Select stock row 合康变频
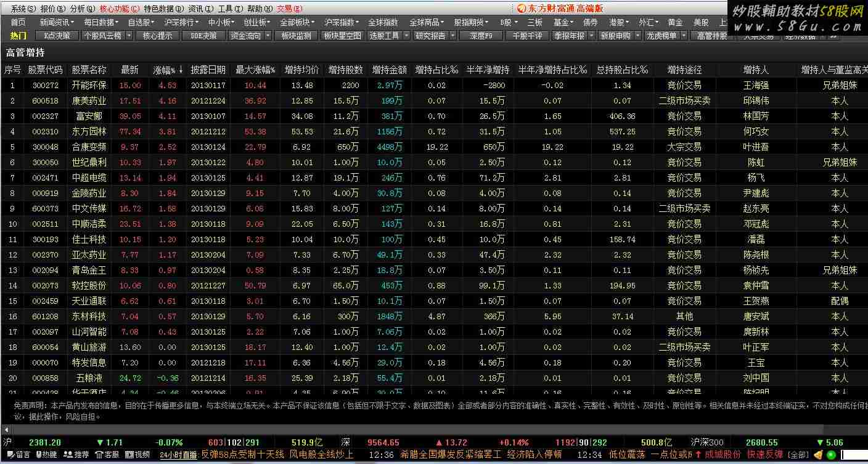Screen dimensions: 868x464 434,147
